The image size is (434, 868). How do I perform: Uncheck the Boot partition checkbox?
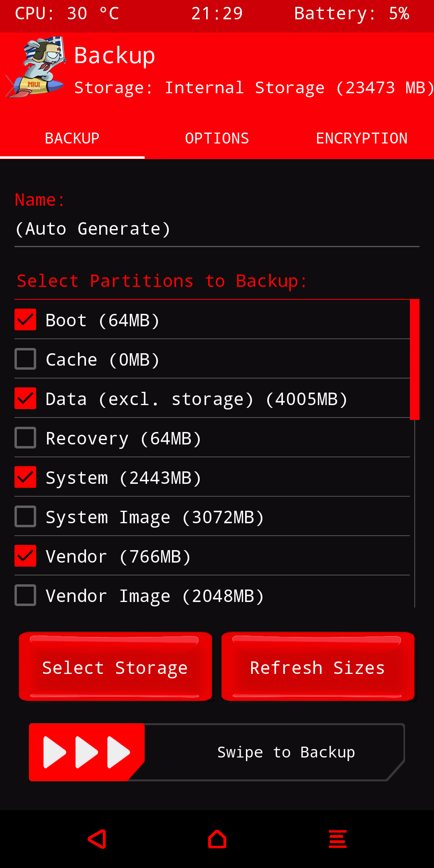point(25,319)
